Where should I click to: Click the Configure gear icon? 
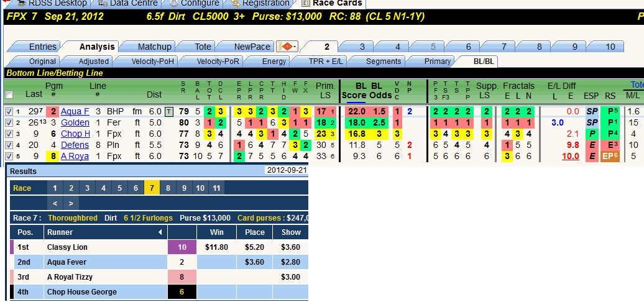(173, 3)
